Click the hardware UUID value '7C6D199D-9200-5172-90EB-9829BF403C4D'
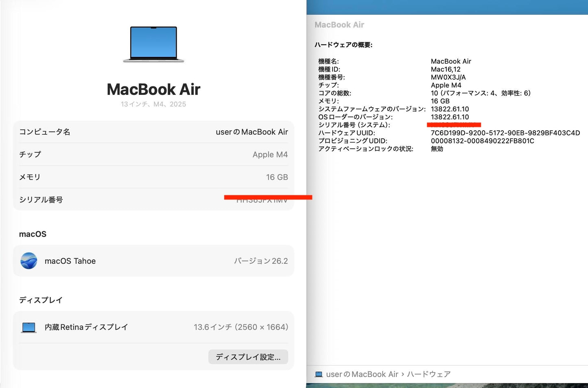588x388 pixels. coord(505,133)
